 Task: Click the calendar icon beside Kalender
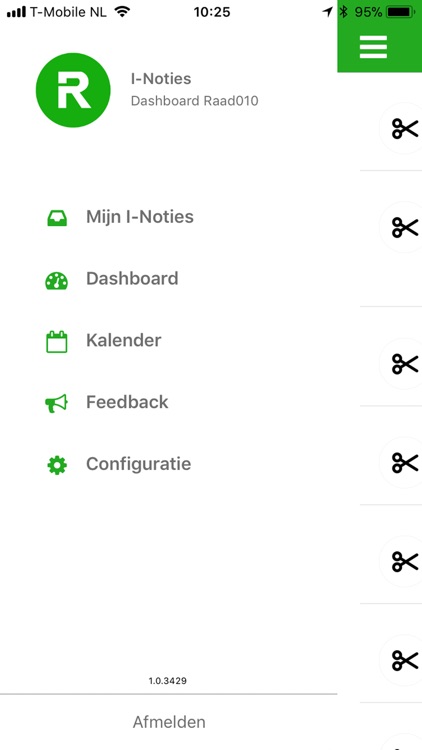(x=56, y=342)
